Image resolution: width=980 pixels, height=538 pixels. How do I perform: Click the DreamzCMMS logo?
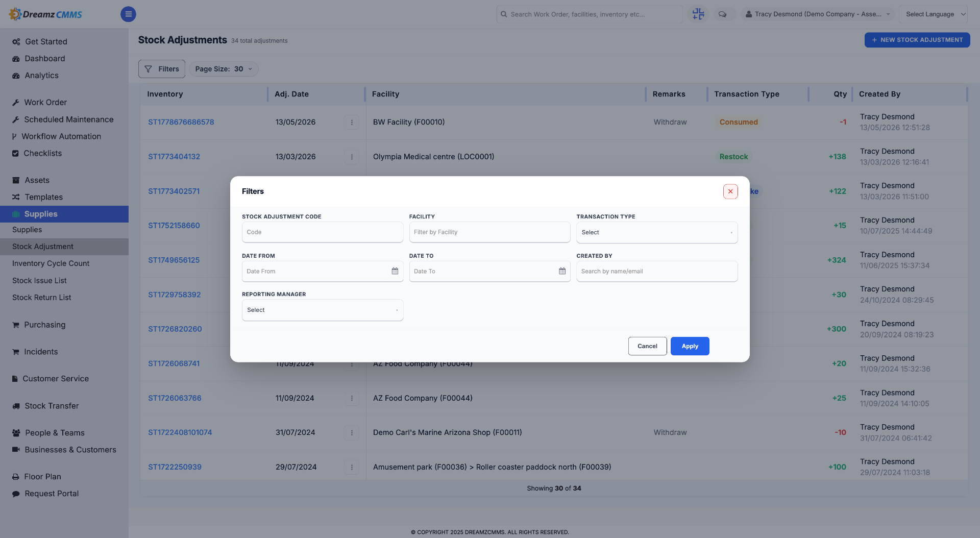pos(45,14)
